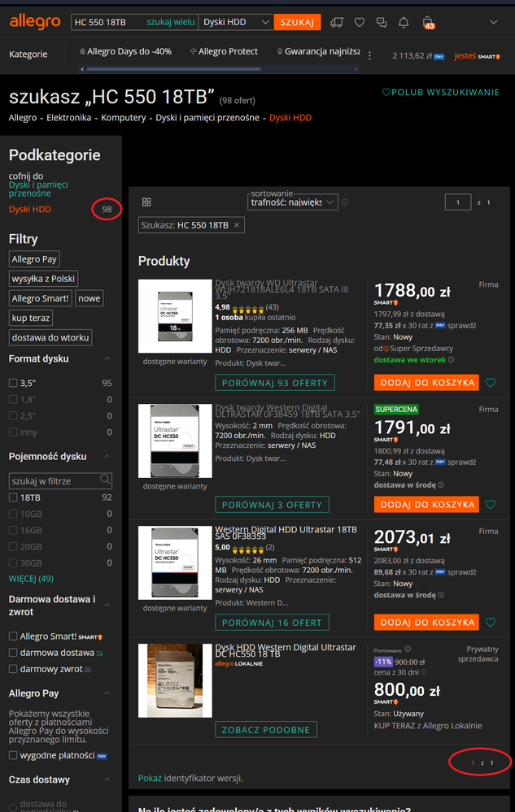Open the 'Dyski HDD' category dropdown in search bar
The width and height of the screenshot is (515, 812).
236,22
